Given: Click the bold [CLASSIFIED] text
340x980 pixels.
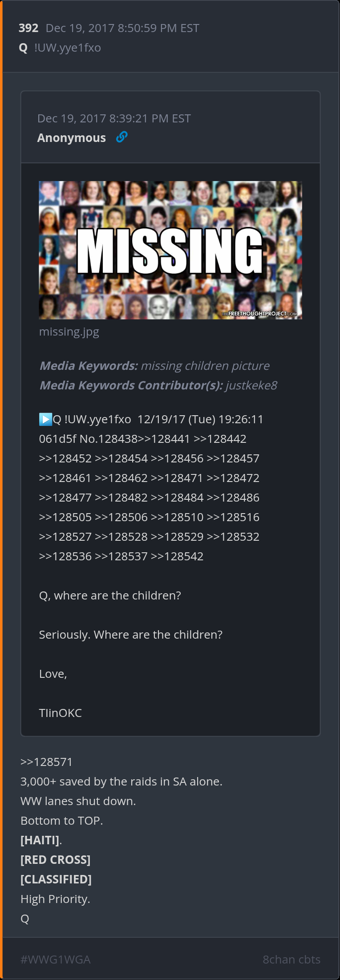Looking at the screenshot, I should [x=56, y=879].
